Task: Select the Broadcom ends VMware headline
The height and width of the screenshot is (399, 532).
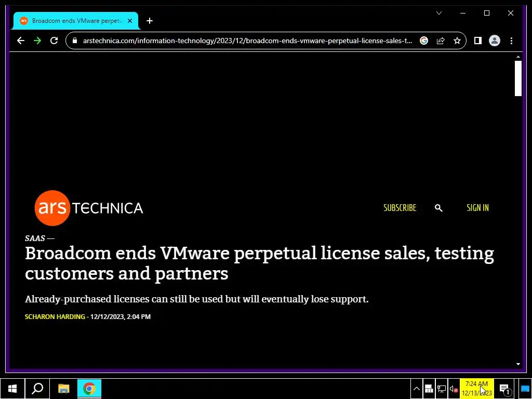Action: pos(260,263)
